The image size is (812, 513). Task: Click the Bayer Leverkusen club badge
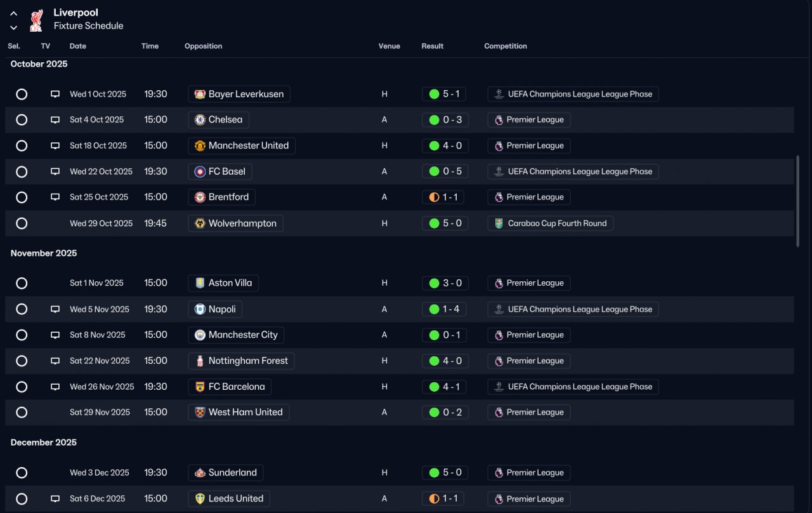[x=200, y=94]
